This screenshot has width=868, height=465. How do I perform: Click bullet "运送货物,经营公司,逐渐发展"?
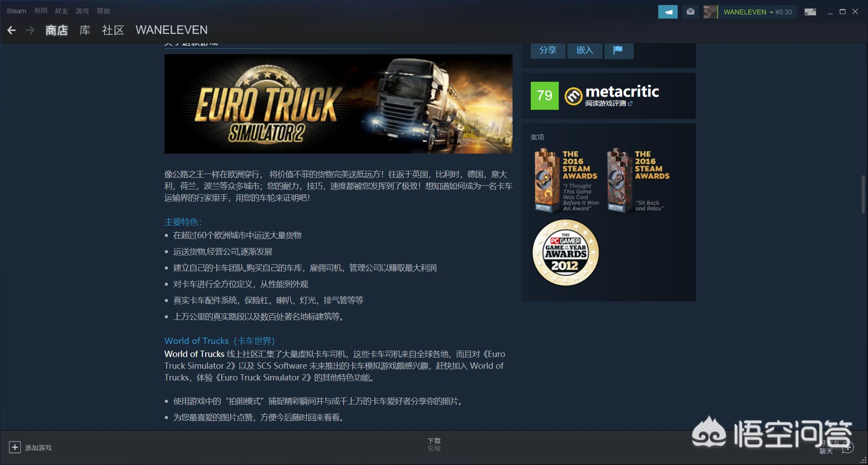click(x=223, y=252)
